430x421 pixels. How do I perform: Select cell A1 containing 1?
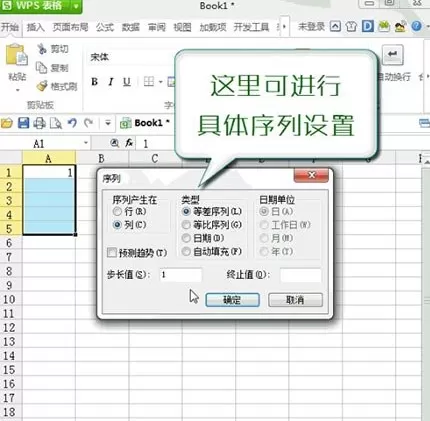point(49,172)
